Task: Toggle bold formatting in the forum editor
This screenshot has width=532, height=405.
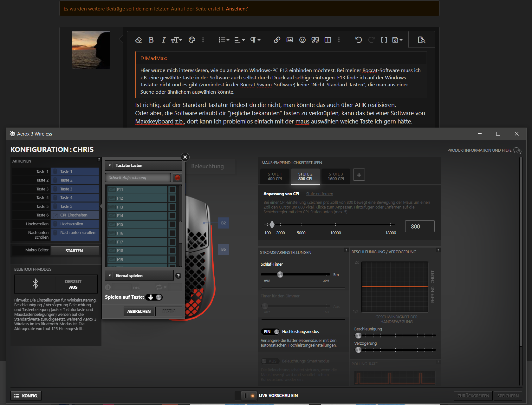Action: click(151, 40)
